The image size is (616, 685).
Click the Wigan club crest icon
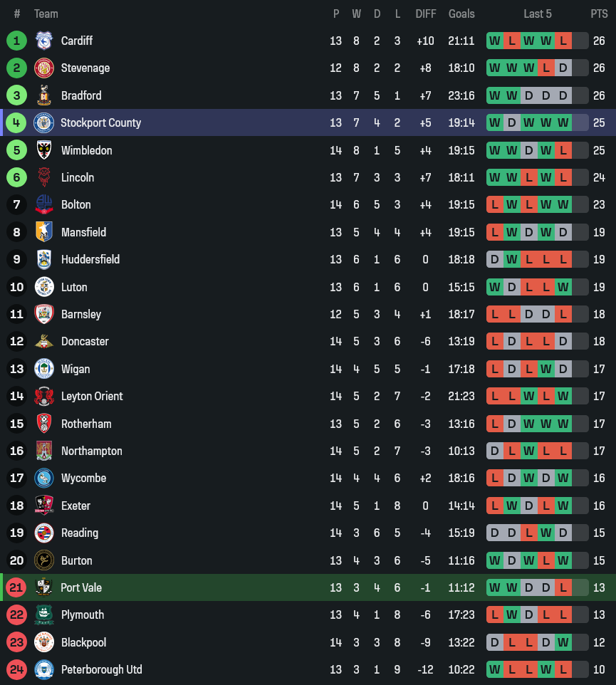click(44, 369)
